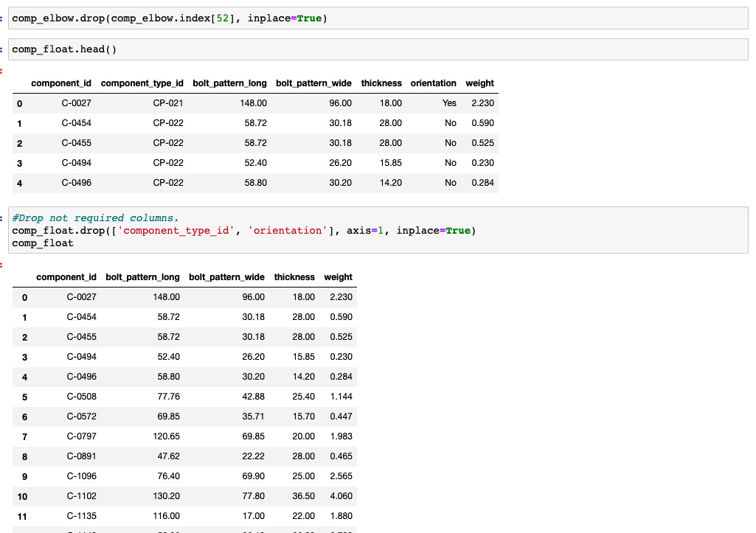Select the C-0891 component id cell
This screenshot has width=756, height=533.
pyautogui.click(x=81, y=456)
